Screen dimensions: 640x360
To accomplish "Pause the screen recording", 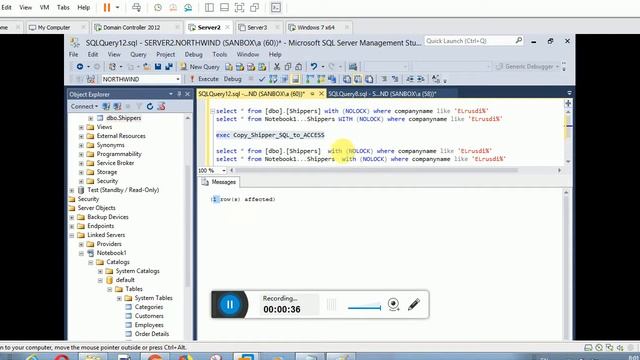I will pos(229,304).
